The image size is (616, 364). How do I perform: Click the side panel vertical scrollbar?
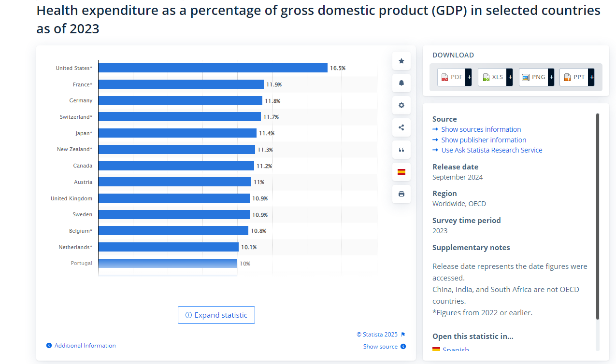[598, 216]
